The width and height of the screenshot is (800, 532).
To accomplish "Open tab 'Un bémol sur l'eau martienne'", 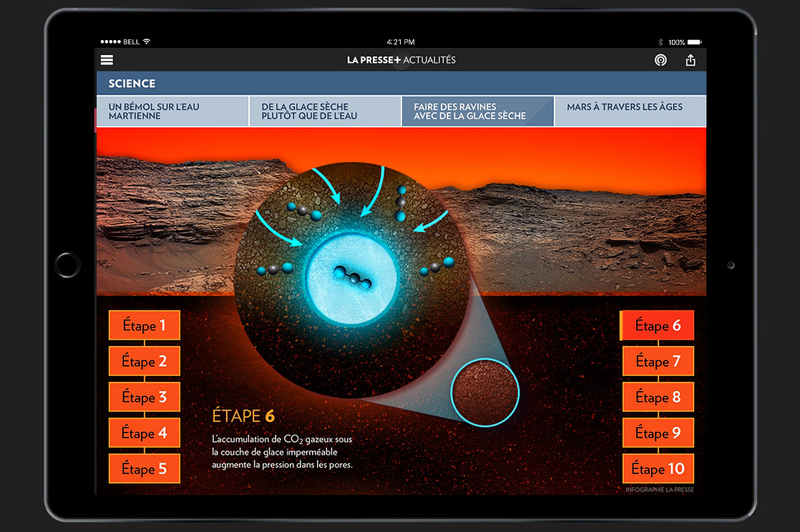I will (172, 112).
